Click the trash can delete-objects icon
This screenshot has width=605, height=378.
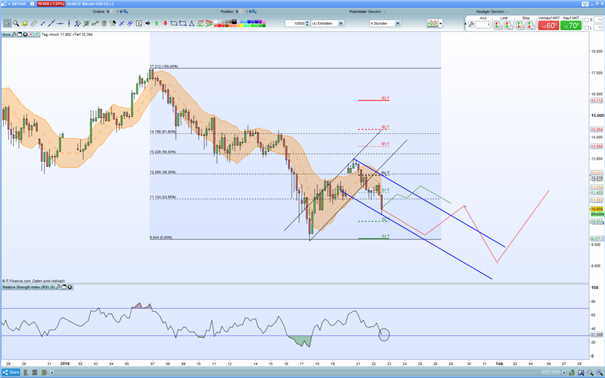[x=104, y=23]
